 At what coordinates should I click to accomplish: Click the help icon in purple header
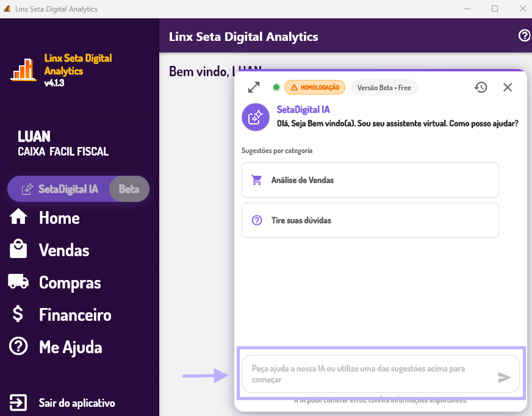click(524, 35)
